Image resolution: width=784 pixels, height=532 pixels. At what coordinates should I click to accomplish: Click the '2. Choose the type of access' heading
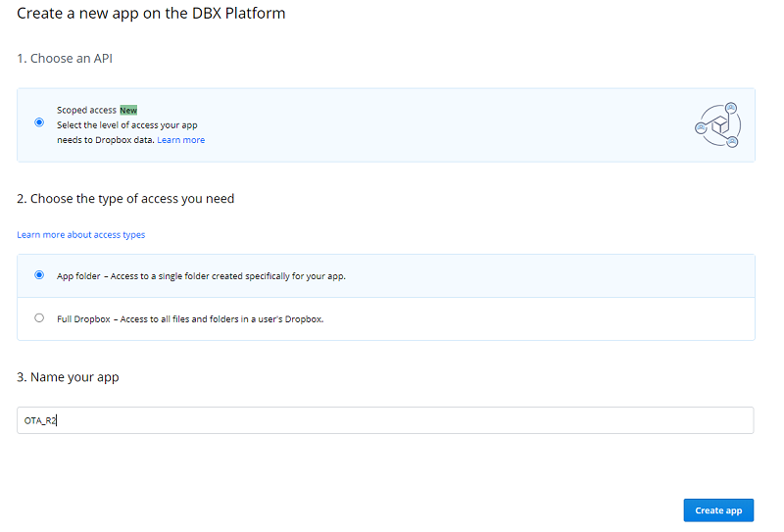125,199
